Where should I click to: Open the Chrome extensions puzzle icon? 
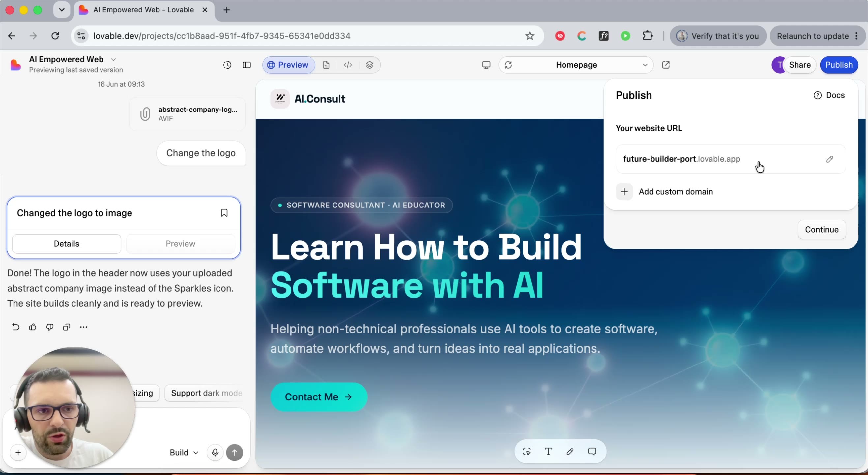click(648, 36)
